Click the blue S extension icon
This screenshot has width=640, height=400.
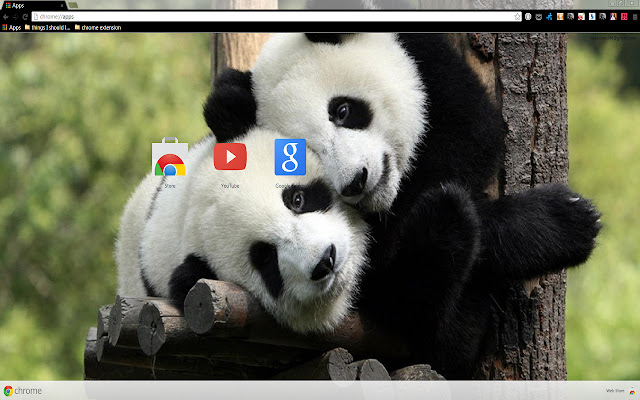pos(592,17)
